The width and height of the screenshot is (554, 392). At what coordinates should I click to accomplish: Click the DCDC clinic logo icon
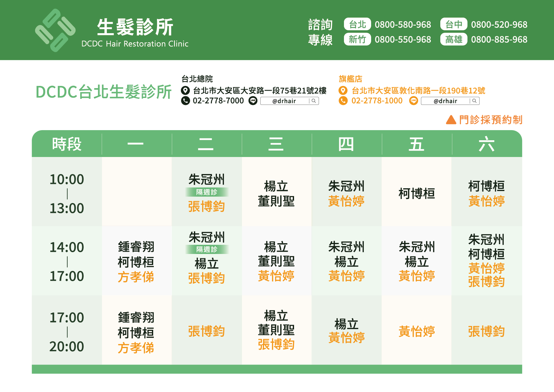55,30
